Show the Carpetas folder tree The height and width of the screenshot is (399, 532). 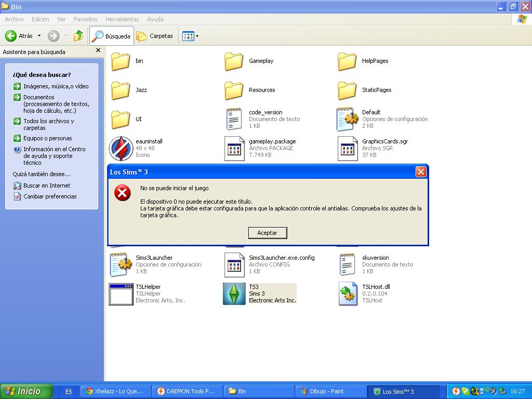(155, 36)
